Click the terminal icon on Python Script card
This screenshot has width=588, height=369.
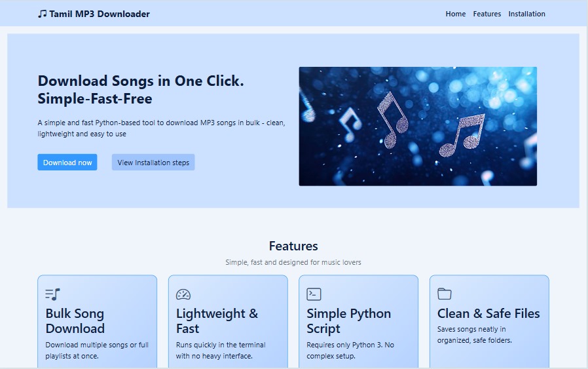[x=314, y=294]
